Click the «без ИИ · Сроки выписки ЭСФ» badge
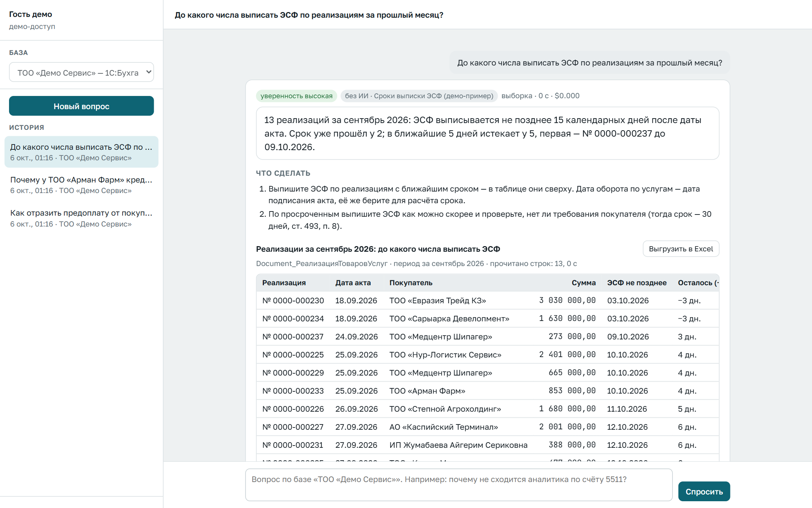812x508 pixels. [x=419, y=96]
